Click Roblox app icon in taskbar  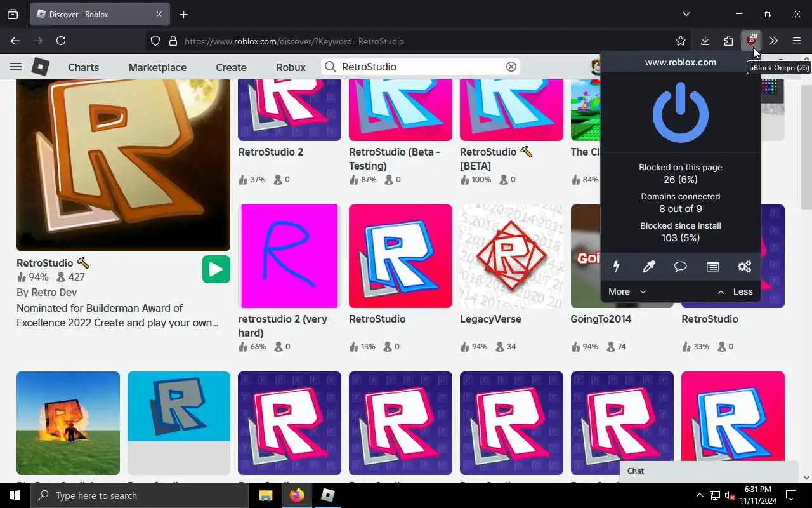pyautogui.click(x=327, y=495)
